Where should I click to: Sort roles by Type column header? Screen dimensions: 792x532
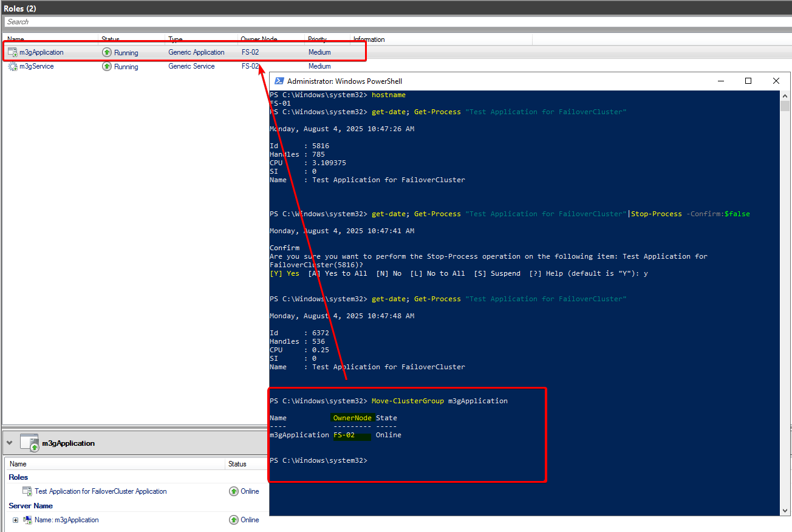point(202,39)
